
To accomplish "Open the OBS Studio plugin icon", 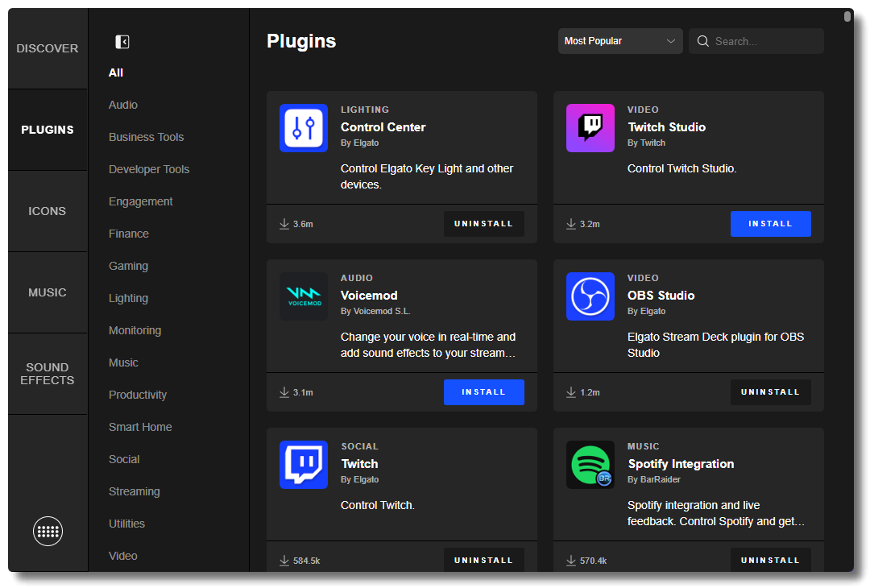I will click(590, 296).
